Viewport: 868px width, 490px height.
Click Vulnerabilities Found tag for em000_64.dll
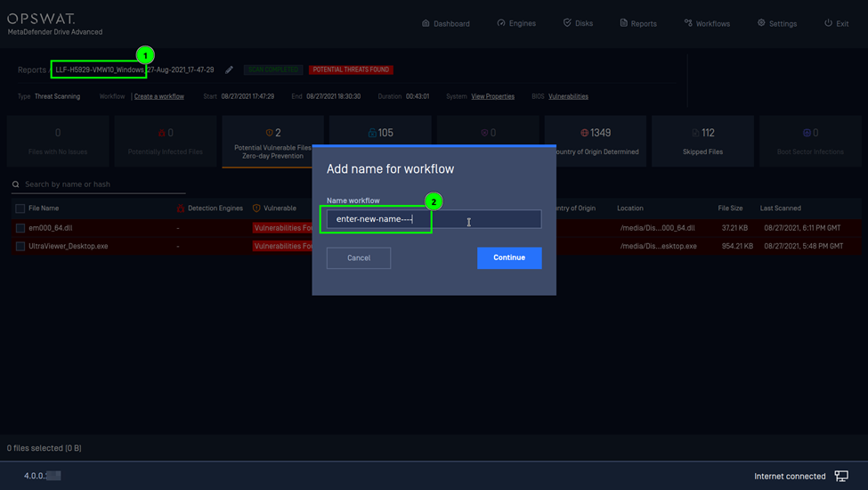(x=282, y=228)
